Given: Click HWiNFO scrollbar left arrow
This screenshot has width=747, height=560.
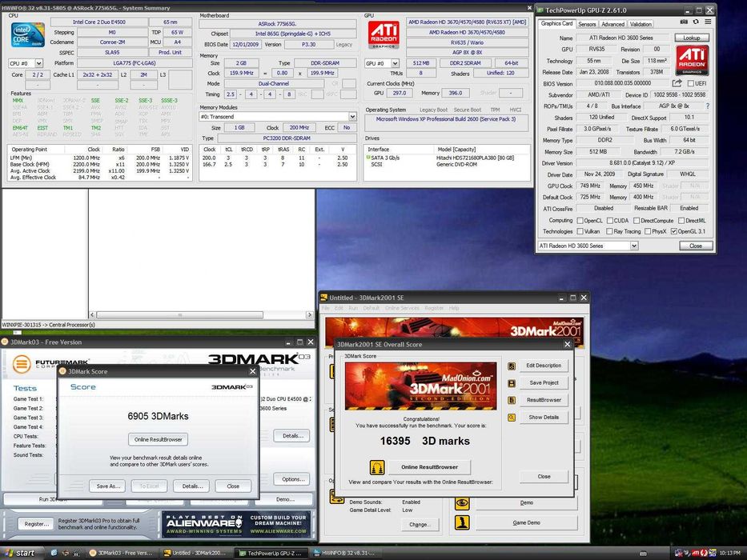Looking at the screenshot, I should (92, 315).
